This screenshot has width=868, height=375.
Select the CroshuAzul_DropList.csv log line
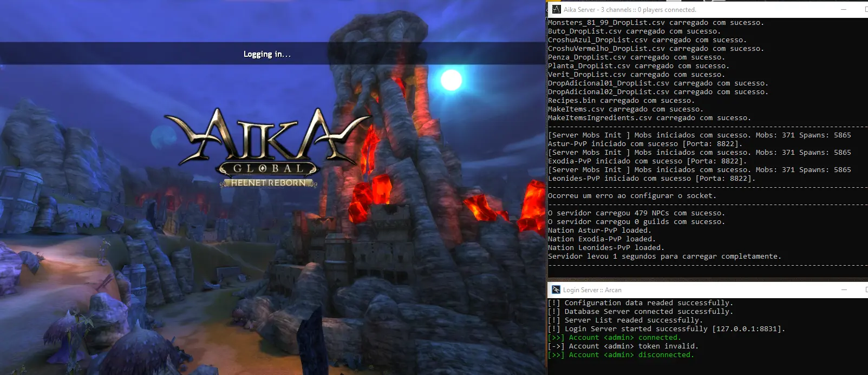pyautogui.click(x=648, y=40)
